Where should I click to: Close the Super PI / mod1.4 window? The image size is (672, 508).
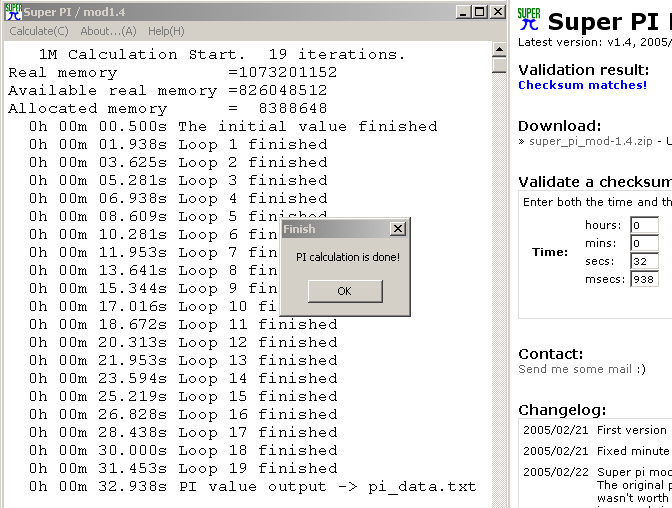[497, 12]
